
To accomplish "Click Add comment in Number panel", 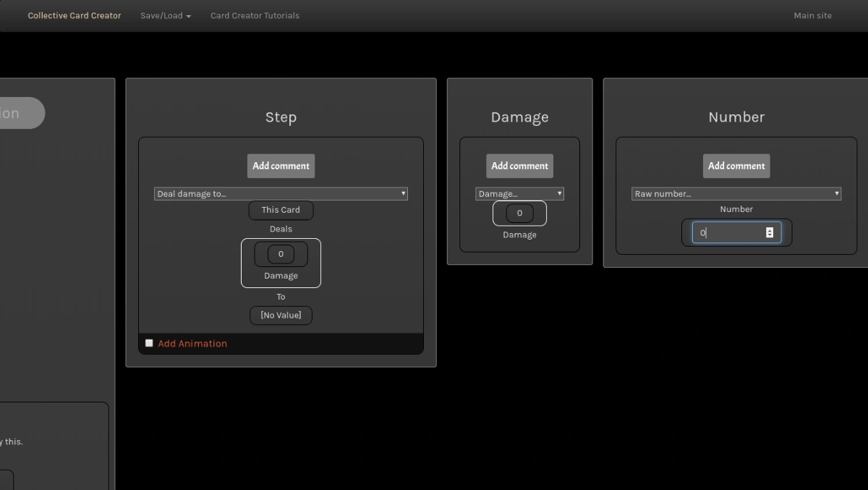I will [x=736, y=166].
